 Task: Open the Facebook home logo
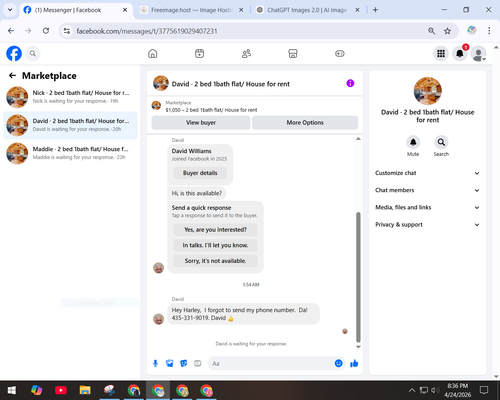tap(14, 53)
